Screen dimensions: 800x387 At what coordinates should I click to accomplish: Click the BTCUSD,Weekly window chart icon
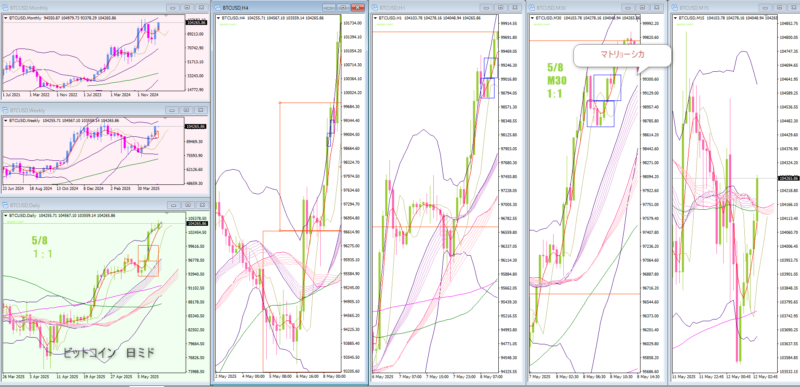coord(5,110)
